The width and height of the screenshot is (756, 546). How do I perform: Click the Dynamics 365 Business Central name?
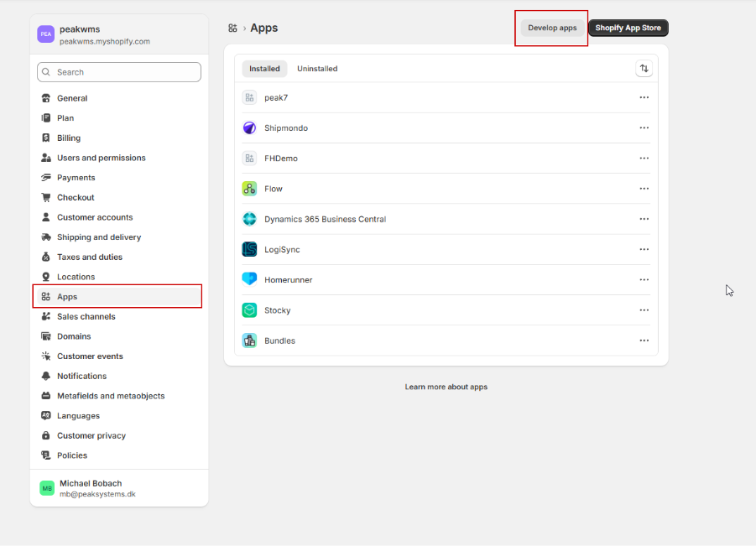tap(325, 219)
